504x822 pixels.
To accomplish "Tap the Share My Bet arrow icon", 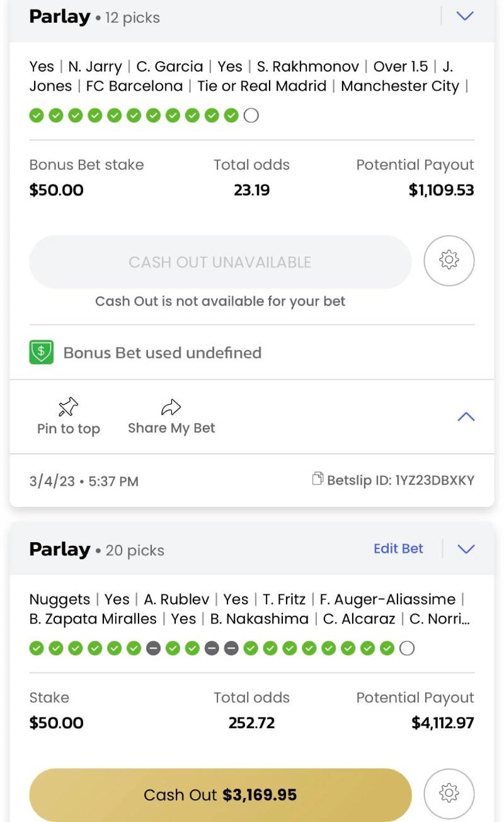I will [171, 407].
